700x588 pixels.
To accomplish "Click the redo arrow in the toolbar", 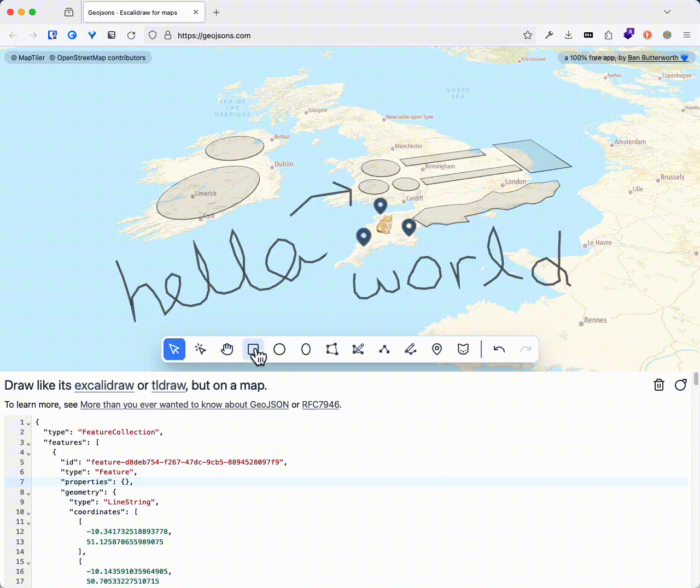I will coord(524,349).
